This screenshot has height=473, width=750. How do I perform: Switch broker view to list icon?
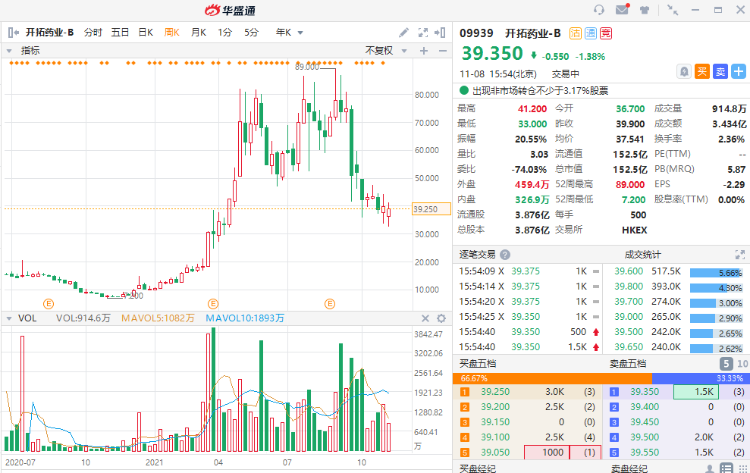727,469
